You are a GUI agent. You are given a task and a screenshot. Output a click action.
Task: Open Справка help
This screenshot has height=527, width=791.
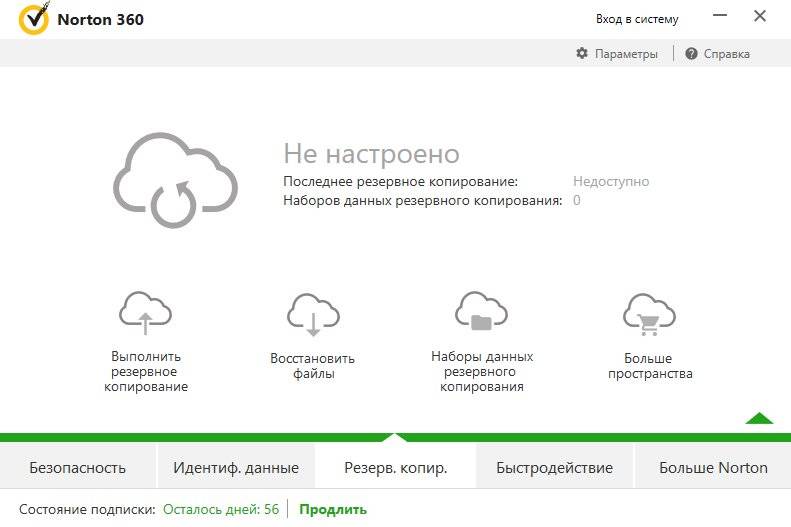[726, 53]
